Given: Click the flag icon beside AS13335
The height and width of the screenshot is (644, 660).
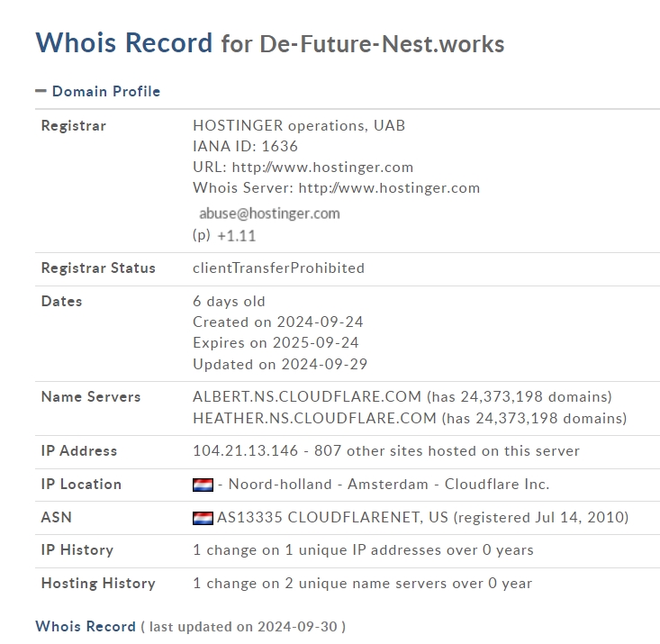Looking at the screenshot, I should point(203,518).
